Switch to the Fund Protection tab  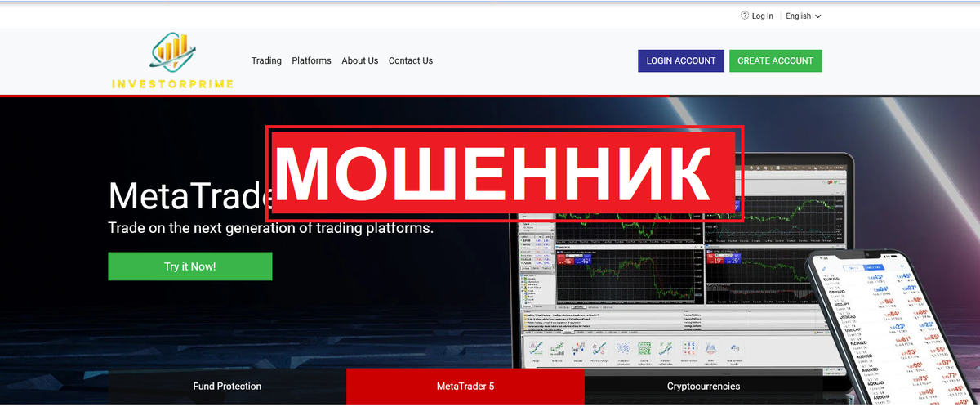click(227, 386)
